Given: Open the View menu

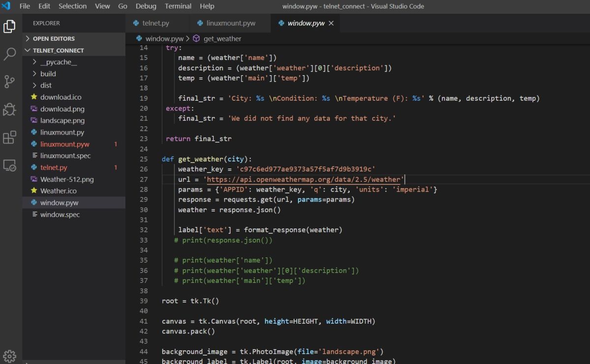Looking at the screenshot, I should [x=102, y=6].
